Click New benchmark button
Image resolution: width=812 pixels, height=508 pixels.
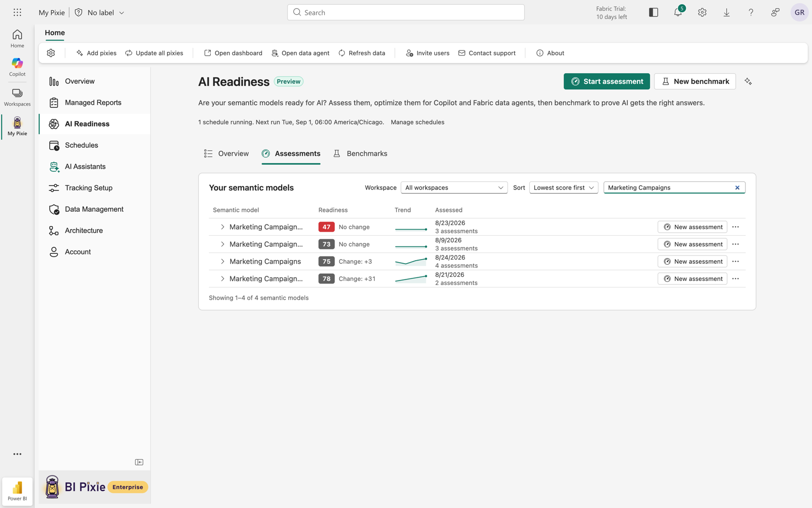(x=695, y=81)
